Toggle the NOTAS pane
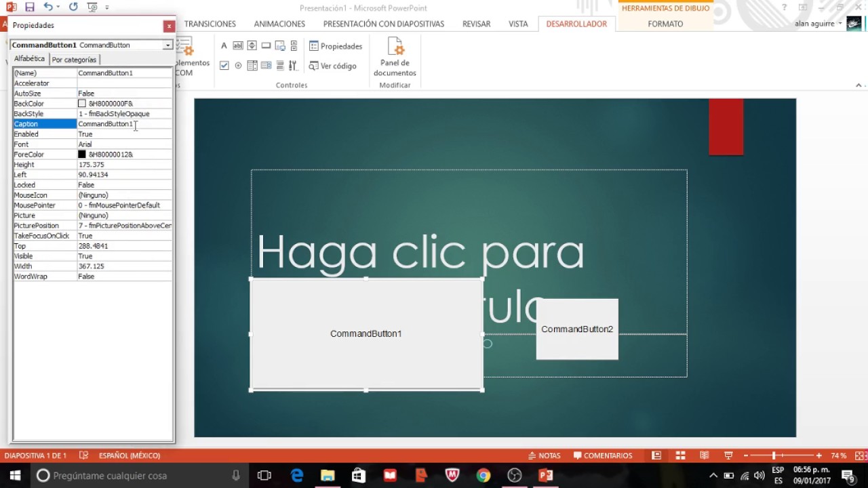The image size is (868, 488). click(x=544, y=455)
